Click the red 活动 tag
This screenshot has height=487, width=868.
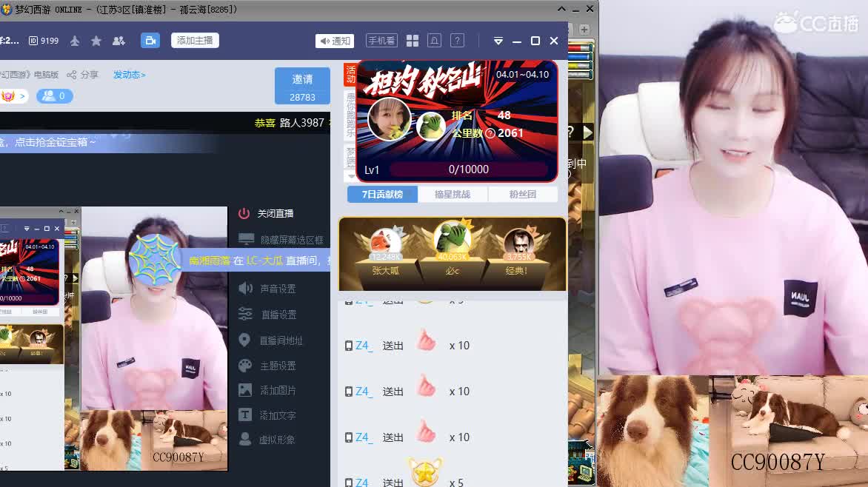click(350, 74)
